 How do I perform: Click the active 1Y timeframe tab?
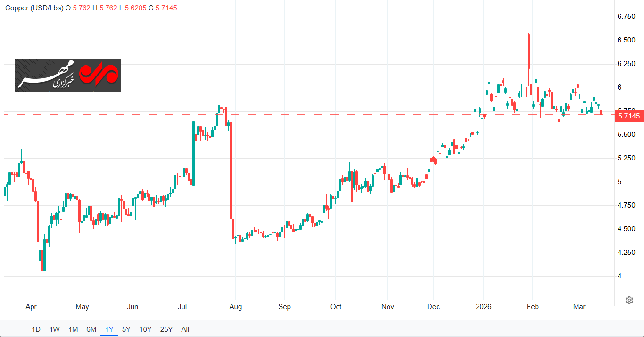(109, 329)
